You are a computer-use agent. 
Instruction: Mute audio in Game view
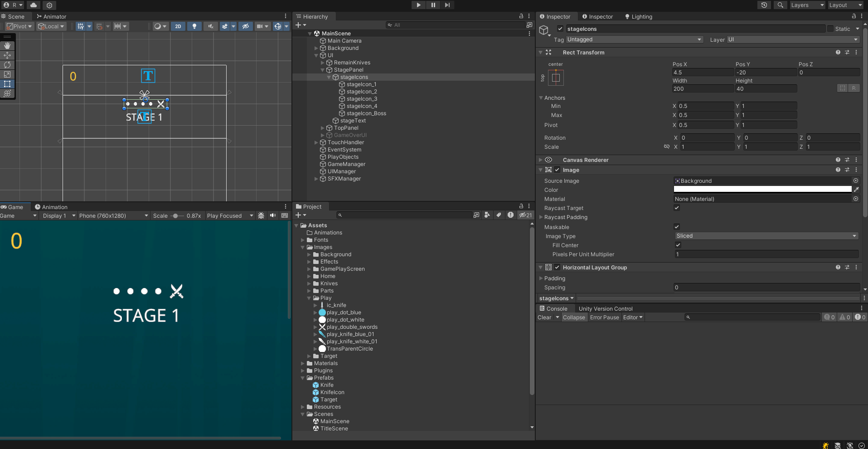coord(273,215)
